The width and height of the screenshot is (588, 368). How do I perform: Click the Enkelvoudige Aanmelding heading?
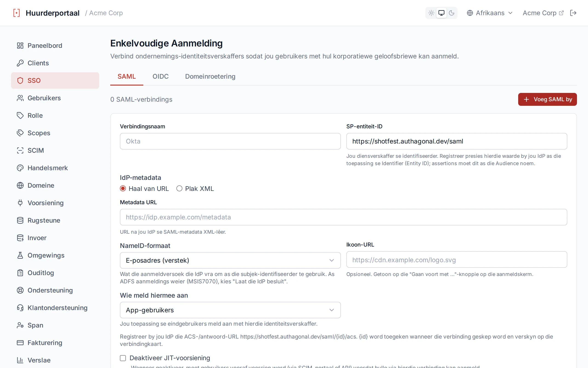coord(167,43)
